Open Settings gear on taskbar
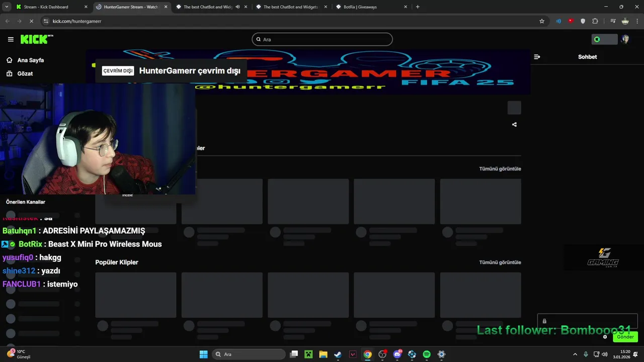The width and height of the screenshot is (644, 362). [441, 354]
